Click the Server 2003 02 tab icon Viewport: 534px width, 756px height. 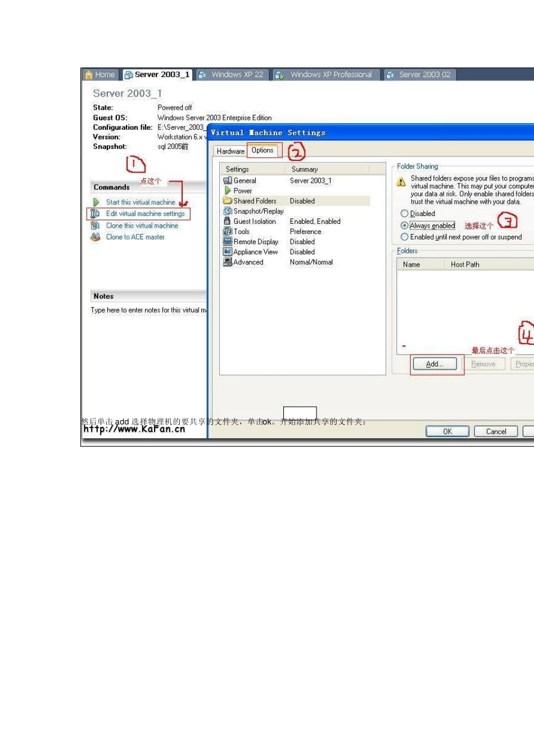(390, 75)
